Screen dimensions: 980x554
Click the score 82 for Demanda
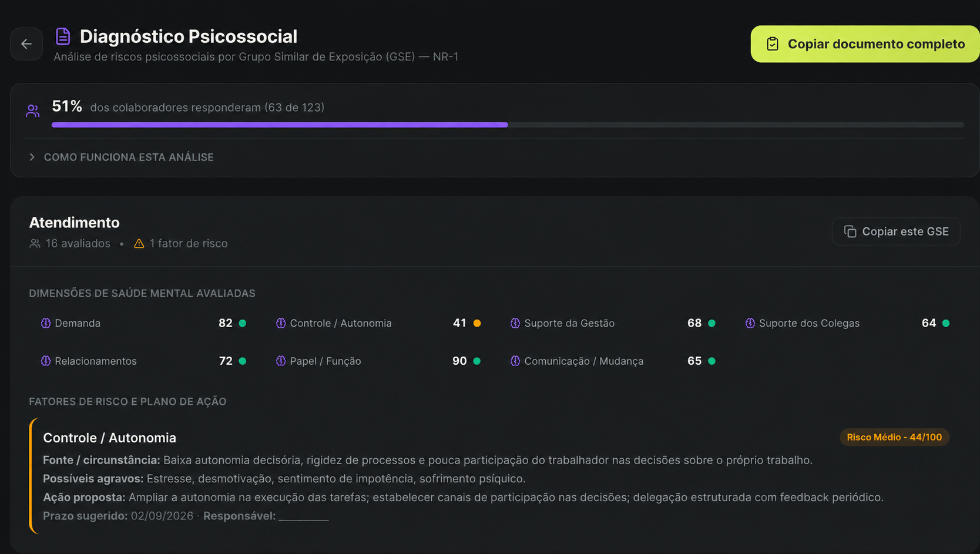pyautogui.click(x=226, y=323)
